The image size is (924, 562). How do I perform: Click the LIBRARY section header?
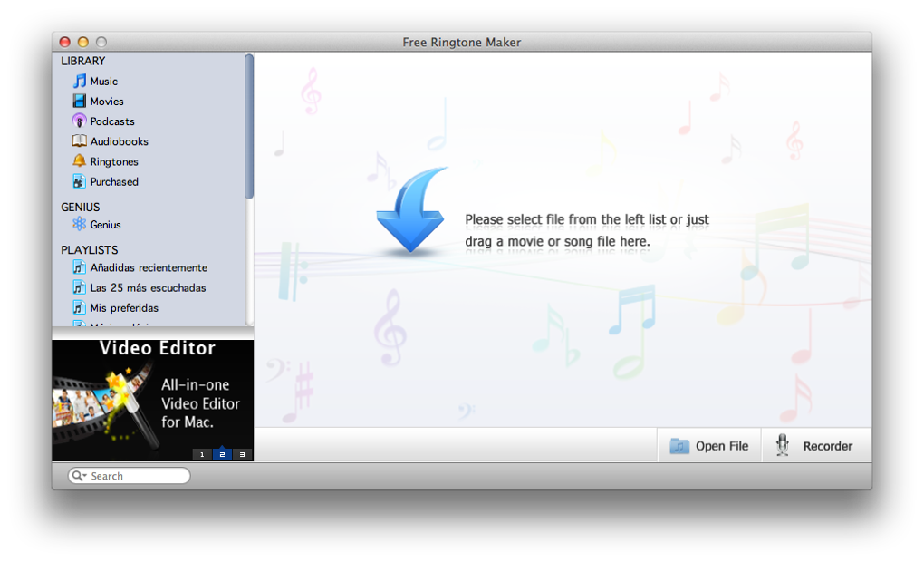(x=83, y=61)
